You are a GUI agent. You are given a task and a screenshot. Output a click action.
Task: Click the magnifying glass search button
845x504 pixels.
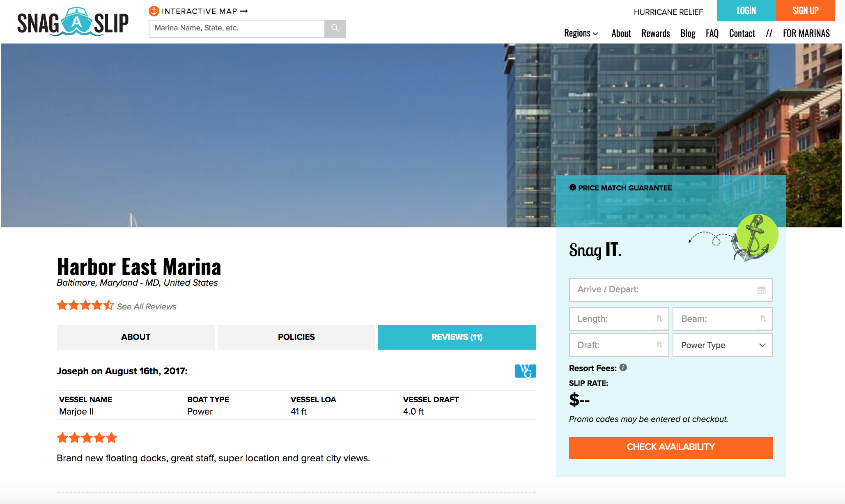(x=335, y=28)
